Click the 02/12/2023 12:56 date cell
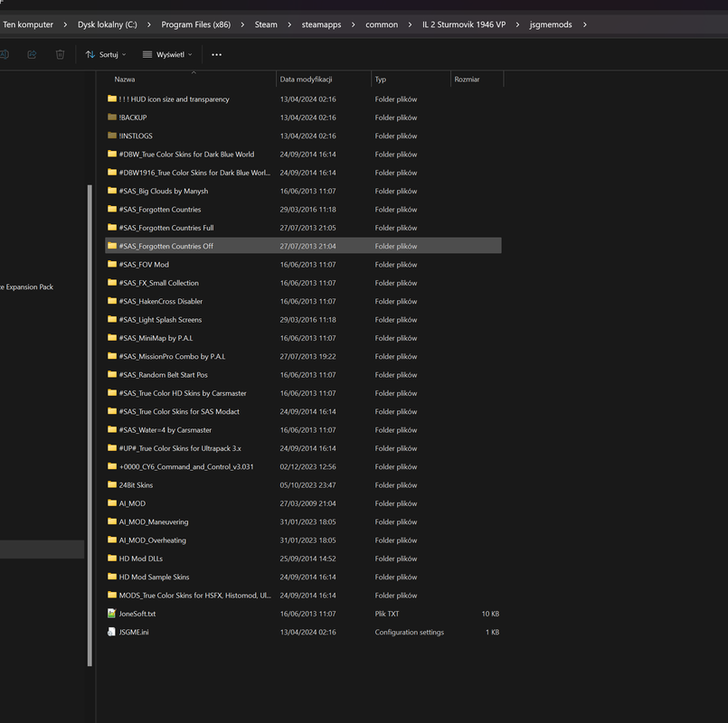Viewport: 728px width, 723px height. [307, 466]
